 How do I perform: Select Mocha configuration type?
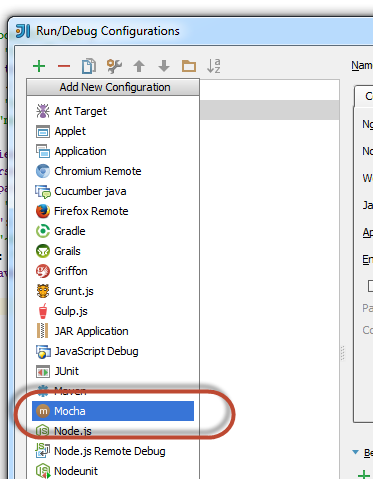click(x=113, y=411)
